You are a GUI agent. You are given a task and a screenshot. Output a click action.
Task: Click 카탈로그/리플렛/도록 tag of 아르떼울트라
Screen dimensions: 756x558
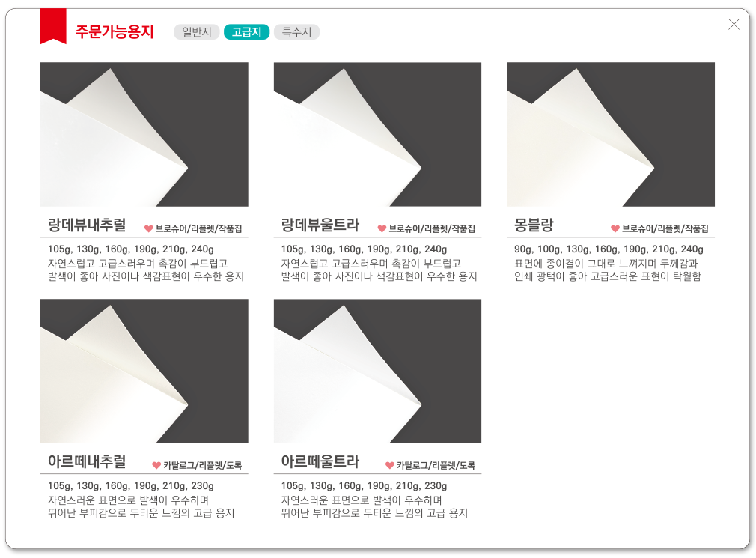coord(436,465)
